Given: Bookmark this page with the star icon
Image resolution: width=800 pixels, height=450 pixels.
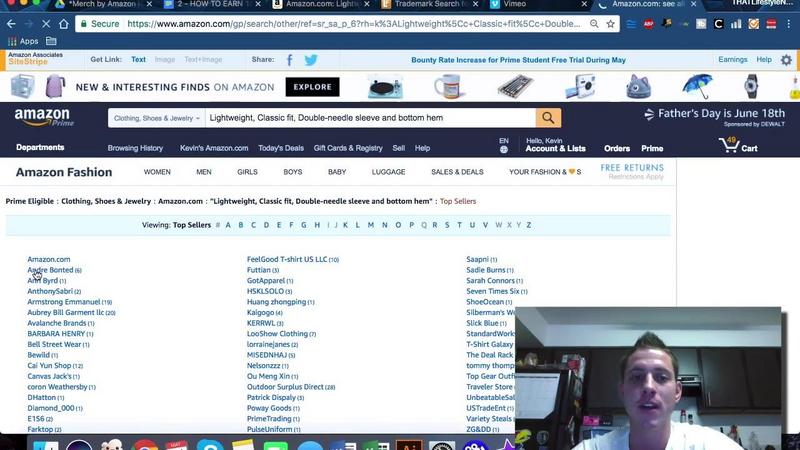Looking at the screenshot, I should click(610, 24).
